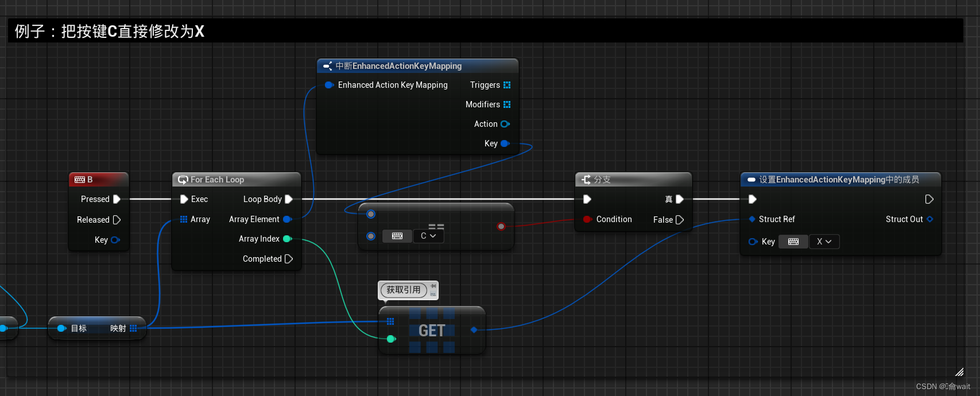Click the keyboard key-selector button on set members node

(793, 242)
